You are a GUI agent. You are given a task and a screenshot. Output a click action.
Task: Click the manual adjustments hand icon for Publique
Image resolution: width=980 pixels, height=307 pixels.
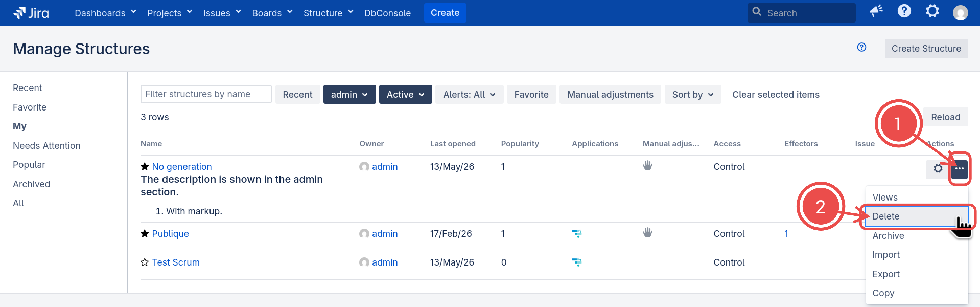tap(648, 233)
